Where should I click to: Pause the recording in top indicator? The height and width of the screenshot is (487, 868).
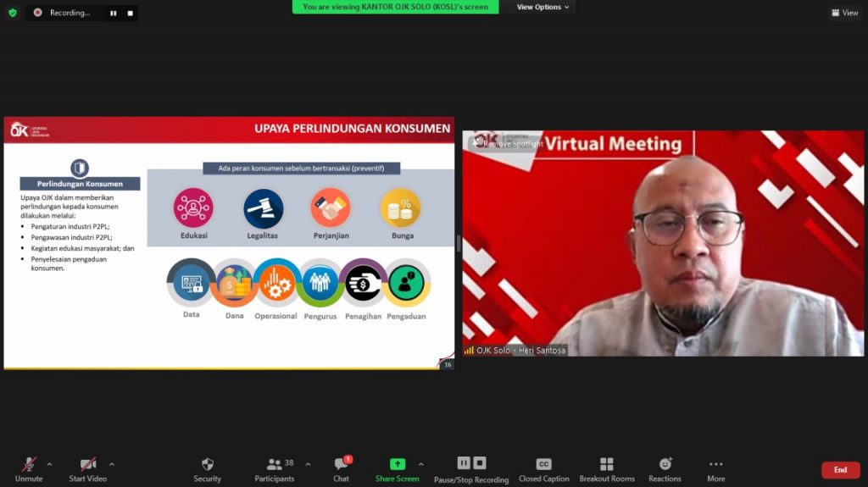tap(113, 13)
